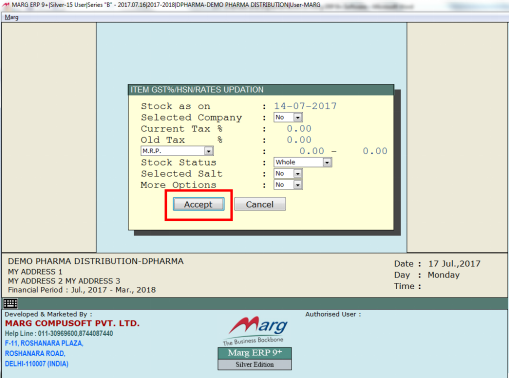Click the Accept button
The image size is (509, 378).
(198, 204)
